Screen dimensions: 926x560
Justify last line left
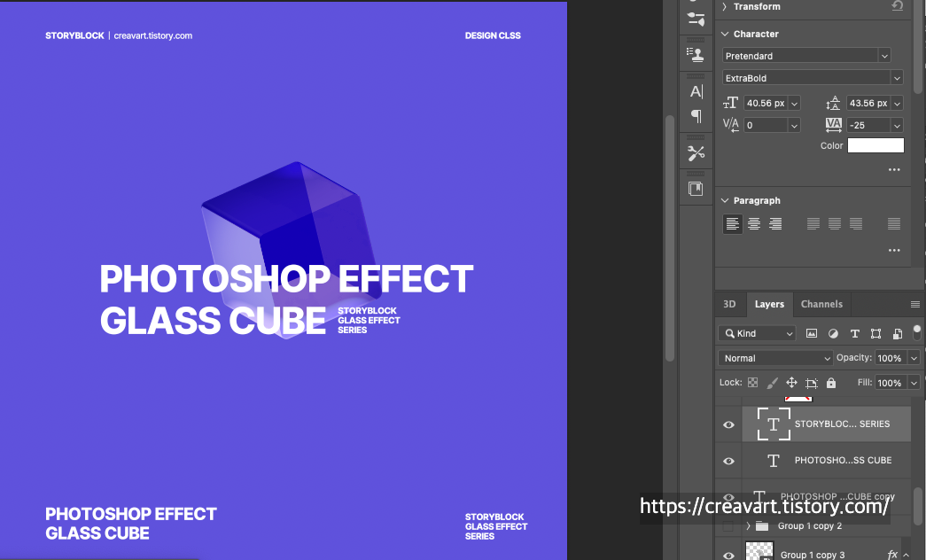coord(813,223)
